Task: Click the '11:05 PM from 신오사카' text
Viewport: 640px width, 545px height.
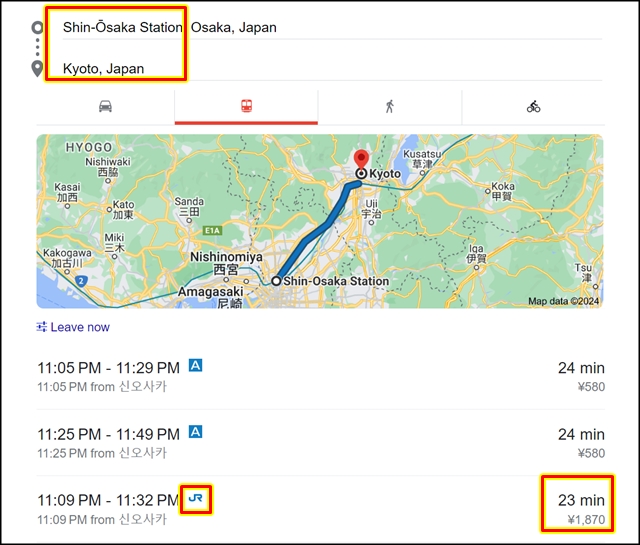Action: pyautogui.click(x=102, y=387)
